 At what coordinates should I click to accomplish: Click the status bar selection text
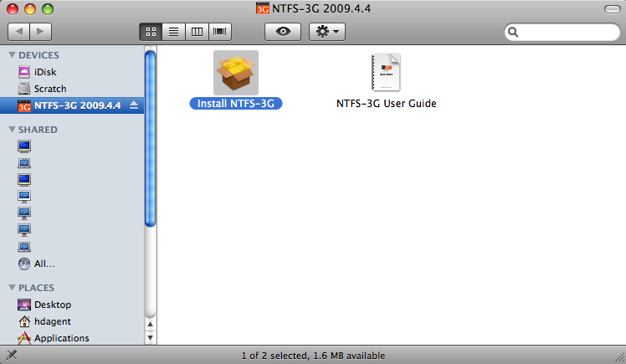coord(313,356)
